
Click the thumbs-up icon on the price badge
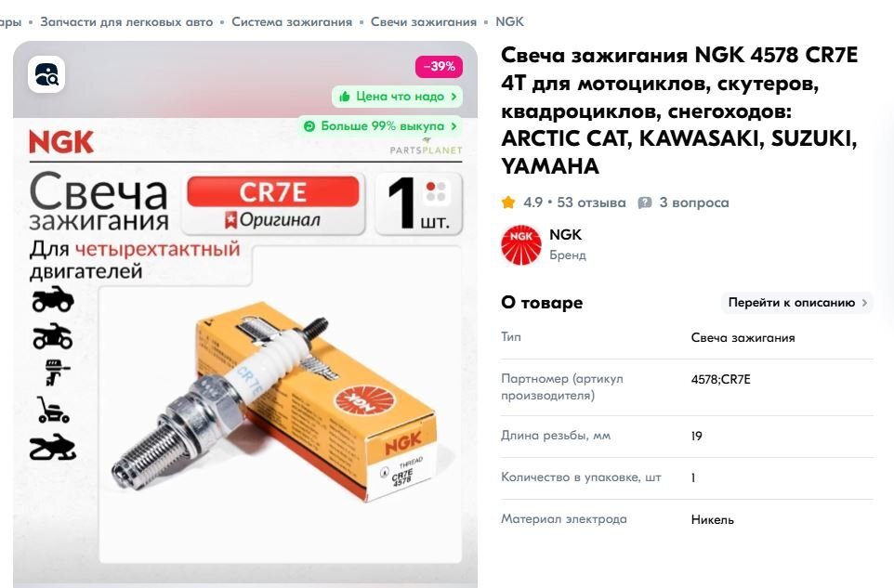click(x=345, y=97)
